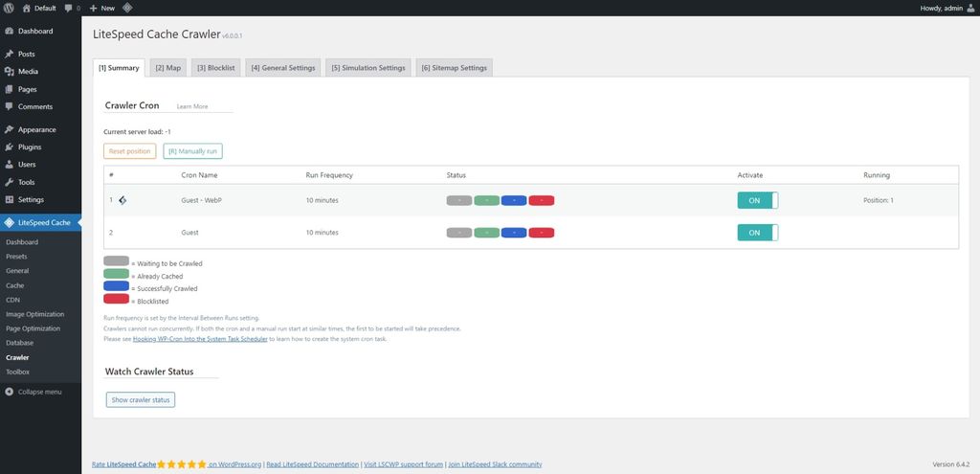
Task: Open the WordPress logo menu
Action: 9,8
